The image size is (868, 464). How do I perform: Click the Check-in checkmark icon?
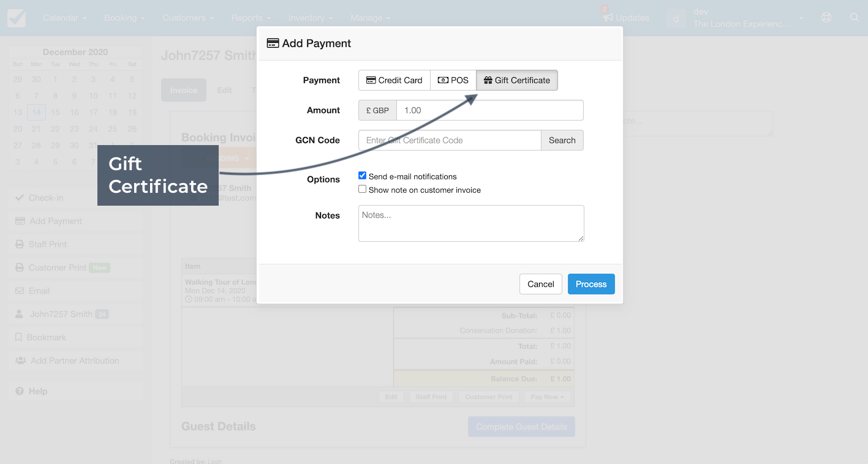coord(20,198)
